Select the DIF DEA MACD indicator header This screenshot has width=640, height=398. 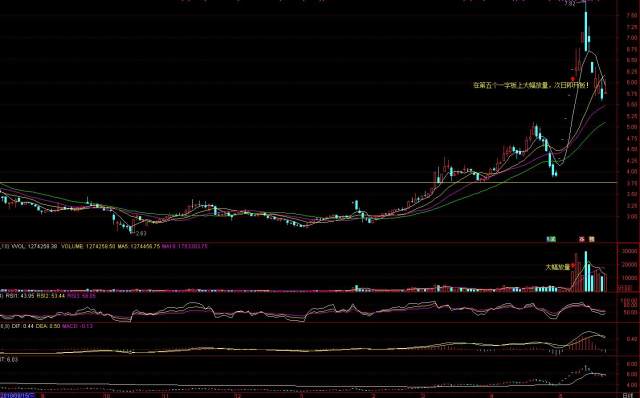click(48, 326)
